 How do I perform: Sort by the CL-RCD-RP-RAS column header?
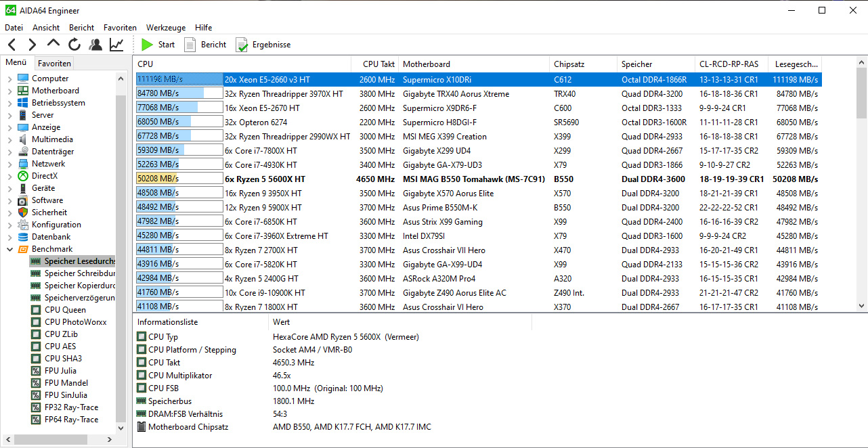point(732,64)
